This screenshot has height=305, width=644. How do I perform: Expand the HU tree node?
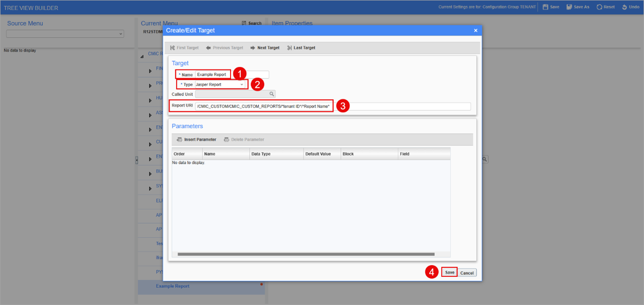(150, 101)
